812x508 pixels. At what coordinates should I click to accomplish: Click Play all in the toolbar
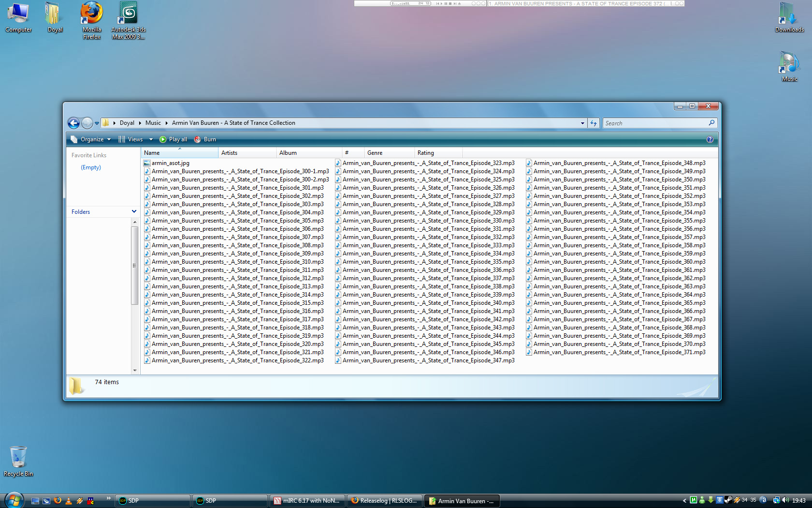click(174, 139)
